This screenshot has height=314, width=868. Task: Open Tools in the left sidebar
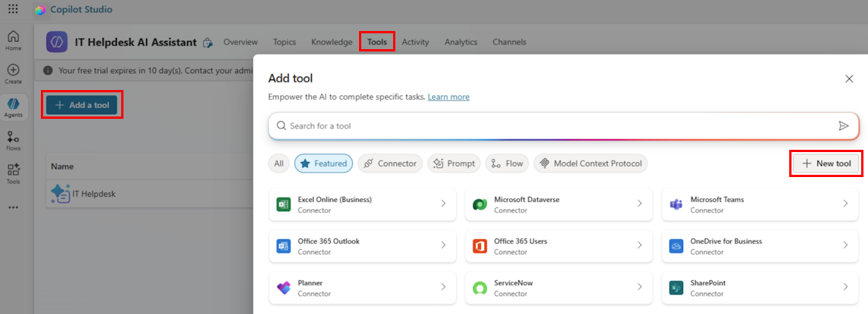[14, 174]
